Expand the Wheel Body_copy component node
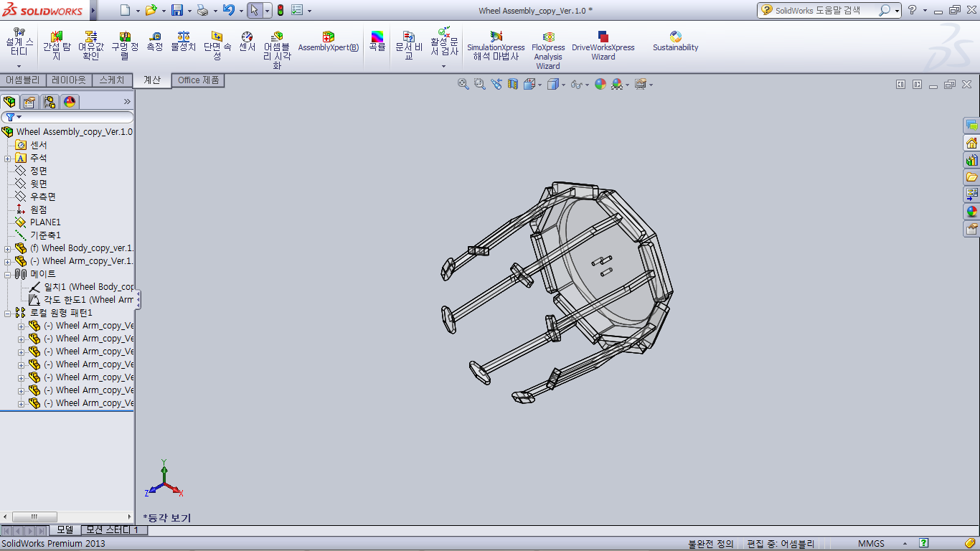The width and height of the screenshot is (980, 551). [x=8, y=248]
